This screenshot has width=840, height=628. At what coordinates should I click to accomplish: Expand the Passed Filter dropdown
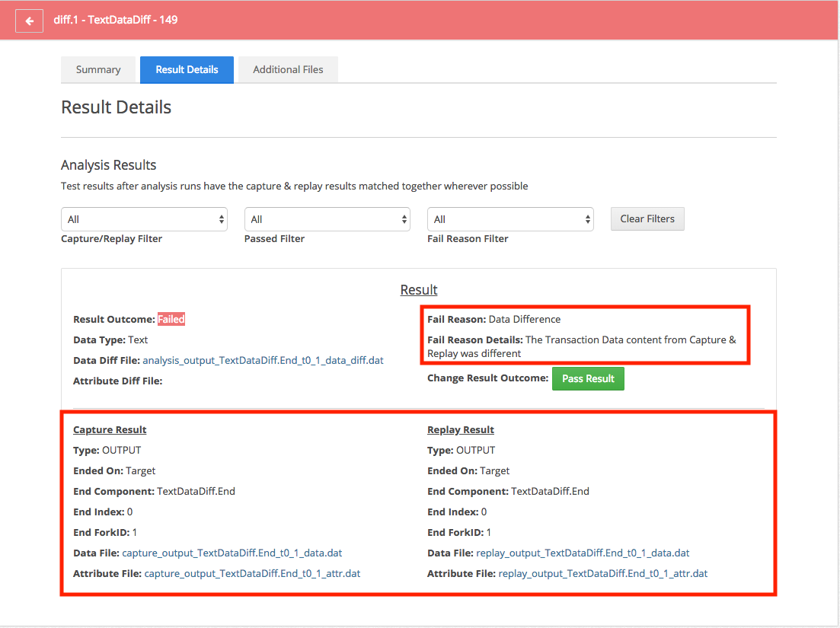click(327, 219)
